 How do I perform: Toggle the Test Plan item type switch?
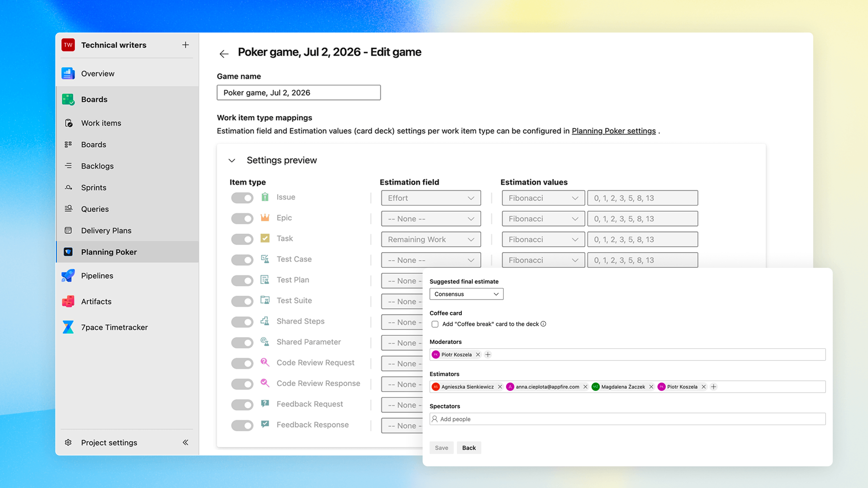pyautogui.click(x=242, y=281)
